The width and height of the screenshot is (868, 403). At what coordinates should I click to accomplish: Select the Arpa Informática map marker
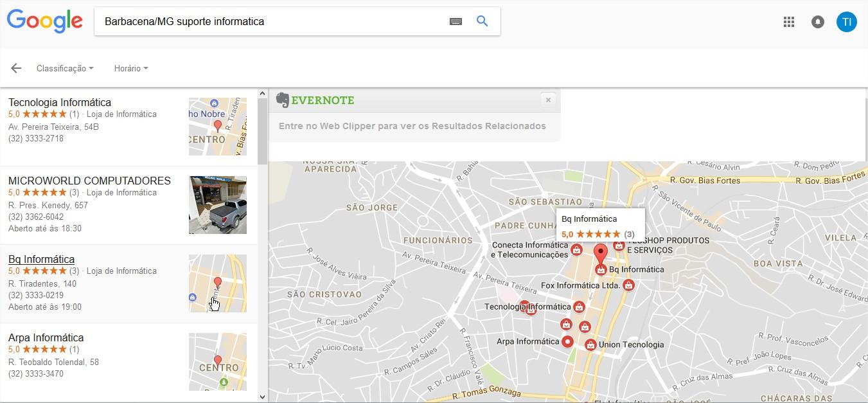(567, 342)
